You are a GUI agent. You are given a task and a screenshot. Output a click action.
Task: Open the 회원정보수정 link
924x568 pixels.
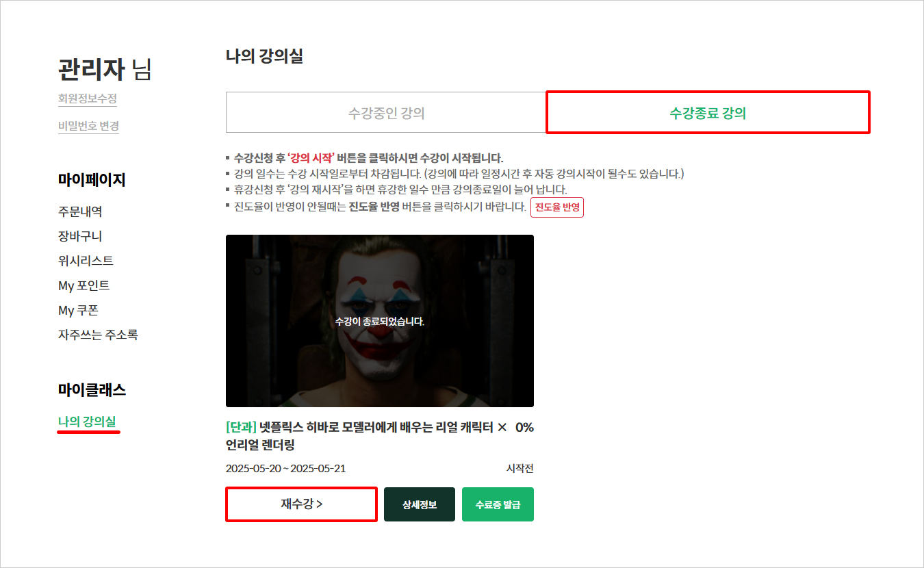click(88, 99)
